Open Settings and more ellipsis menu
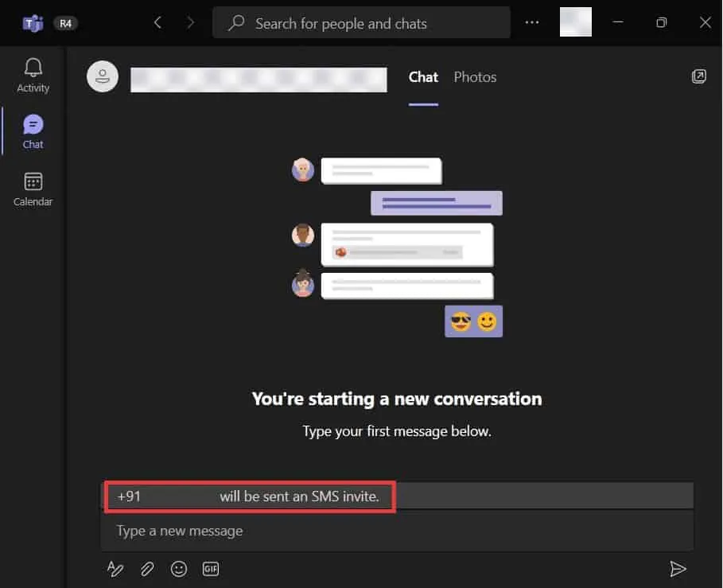 coord(532,23)
